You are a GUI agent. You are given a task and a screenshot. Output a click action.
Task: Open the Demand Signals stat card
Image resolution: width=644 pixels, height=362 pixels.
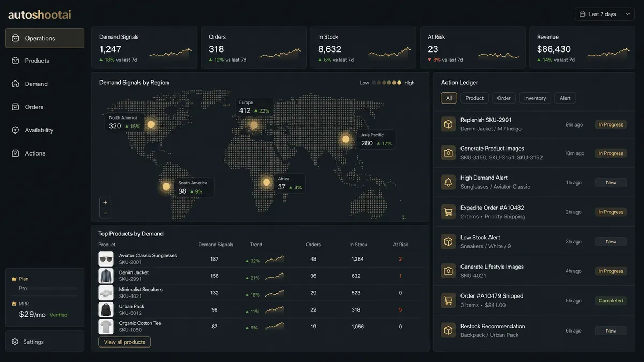tap(144, 48)
